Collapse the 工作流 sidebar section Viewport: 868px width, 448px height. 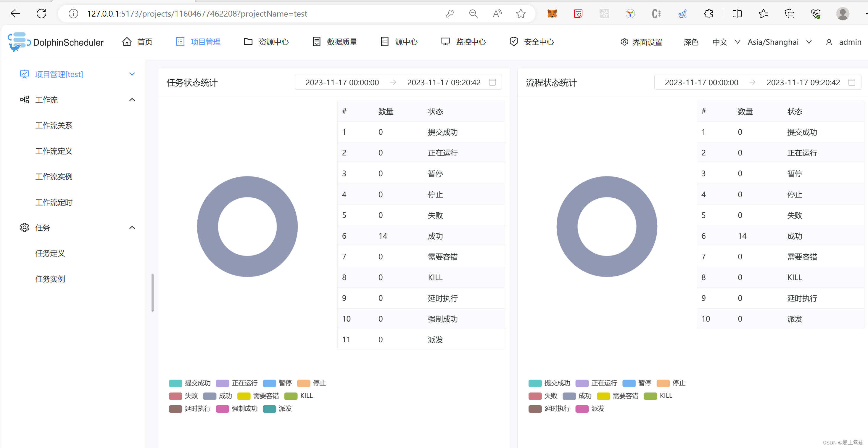click(132, 99)
